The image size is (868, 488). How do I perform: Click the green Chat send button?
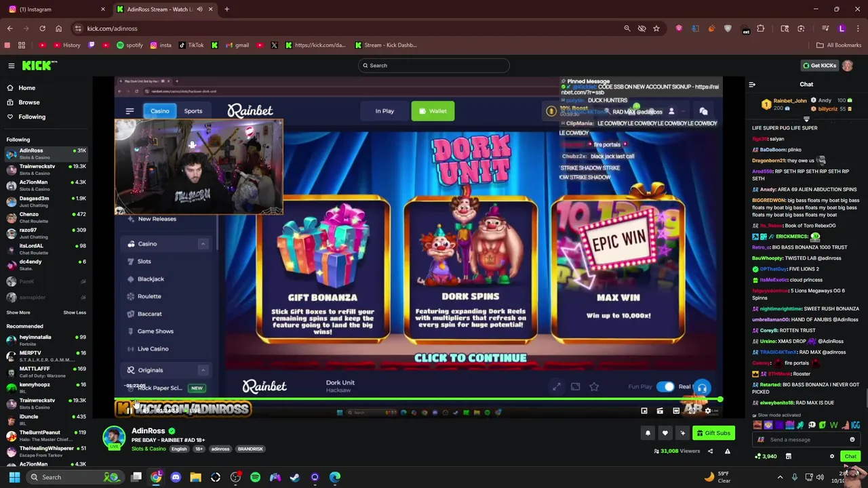[850, 457]
